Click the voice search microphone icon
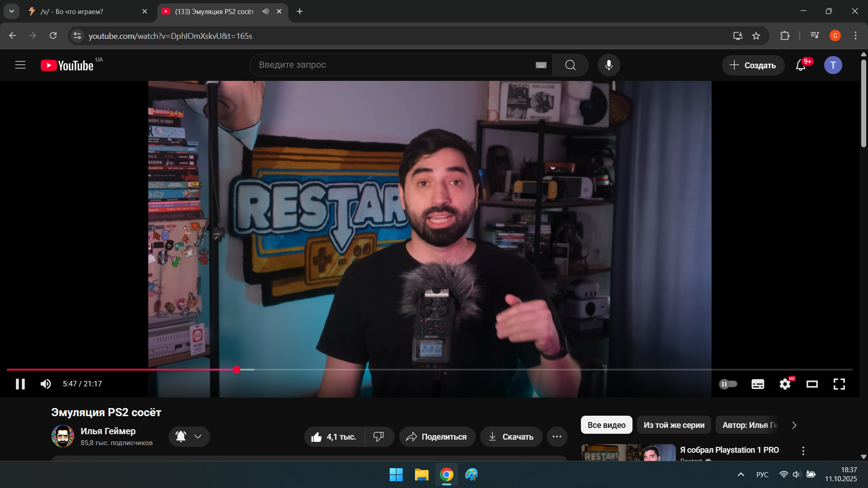Screen dimensions: 868x488 click(x=609, y=65)
